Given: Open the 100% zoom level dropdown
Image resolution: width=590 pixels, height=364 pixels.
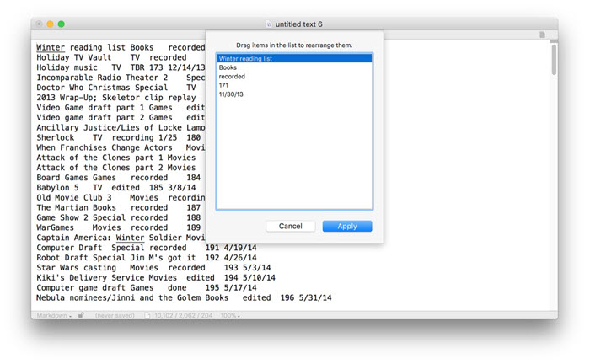Looking at the screenshot, I should [x=230, y=315].
